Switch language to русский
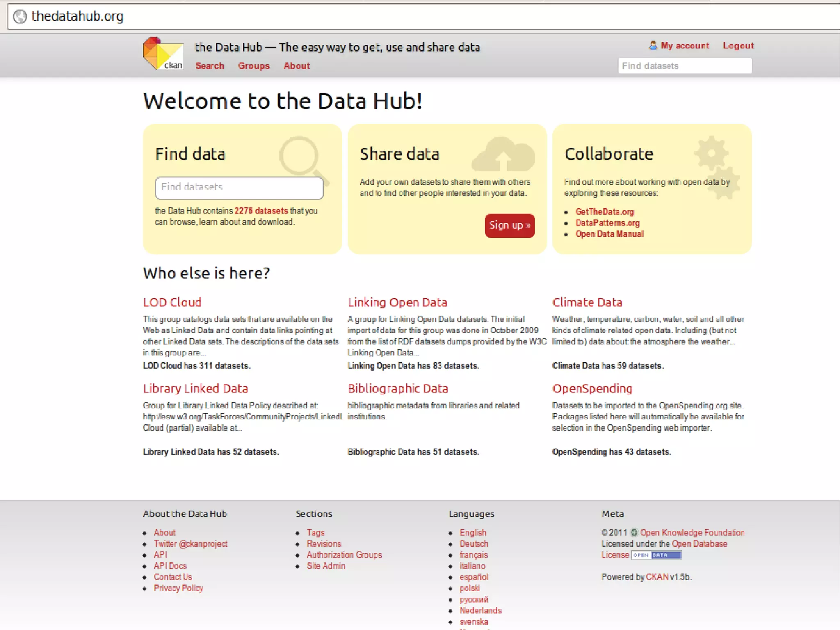 [474, 599]
